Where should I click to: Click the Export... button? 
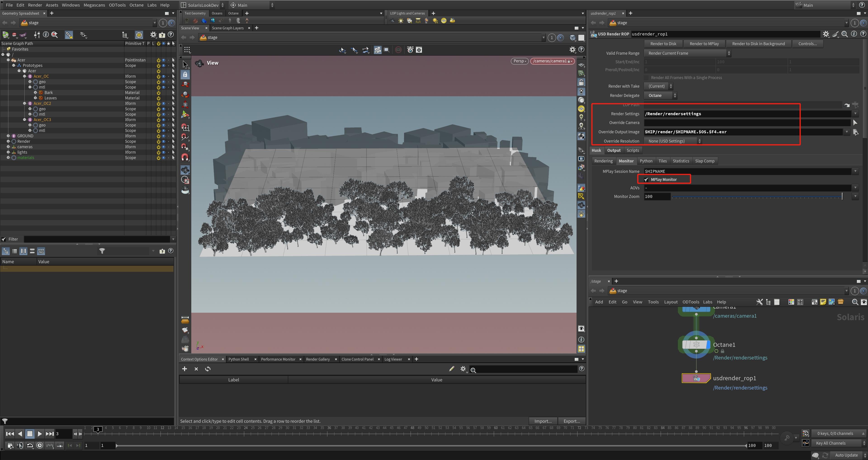point(572,421)
